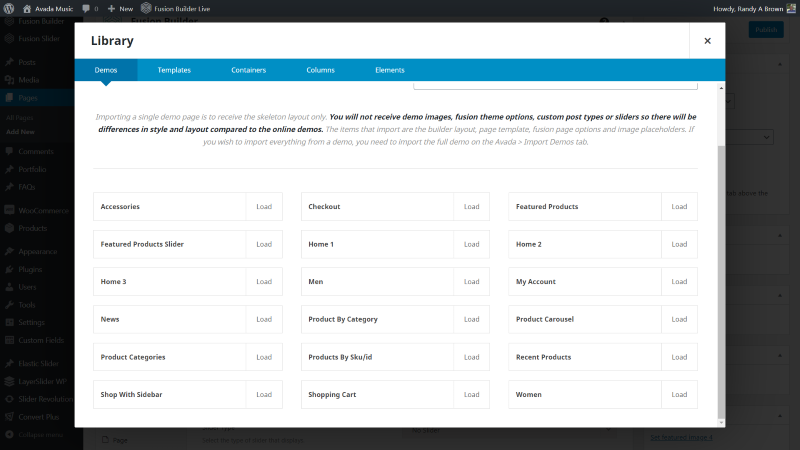Open the FAQs sidebar icon
The height and width of the screenshot is (450, 800).
(9, 187)
